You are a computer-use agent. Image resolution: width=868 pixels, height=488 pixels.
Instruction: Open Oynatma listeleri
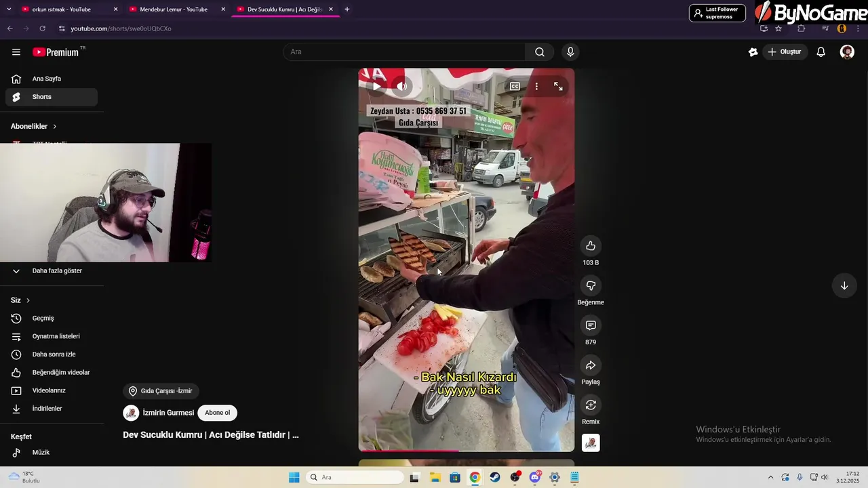click(52, 337)
